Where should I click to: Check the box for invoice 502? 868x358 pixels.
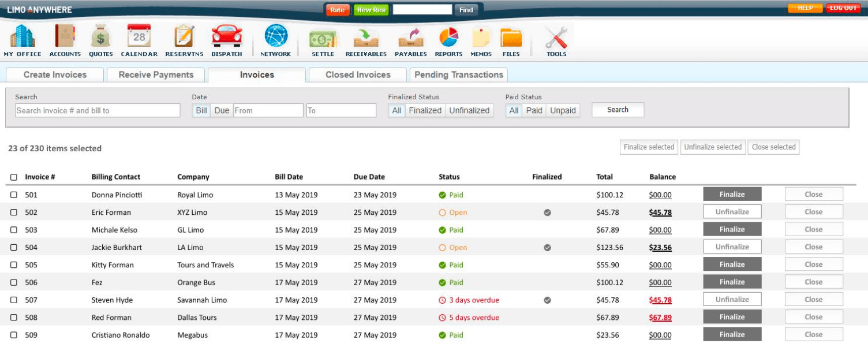point(14,212)
